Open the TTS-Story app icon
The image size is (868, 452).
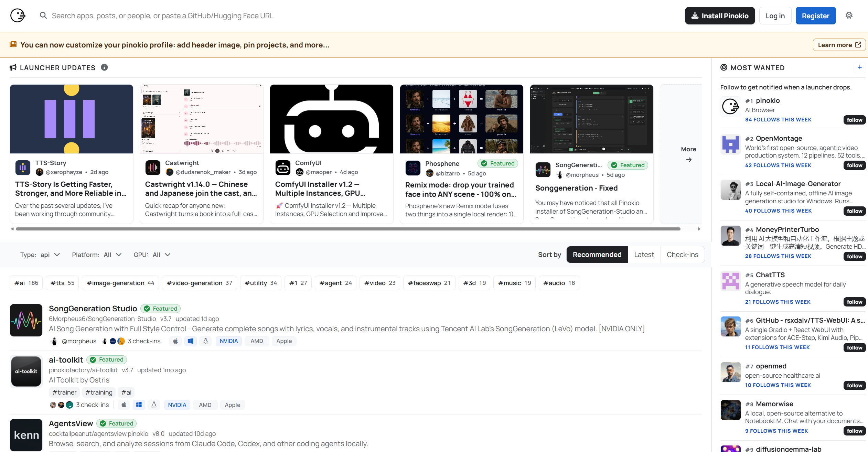(x=23, y=168)
